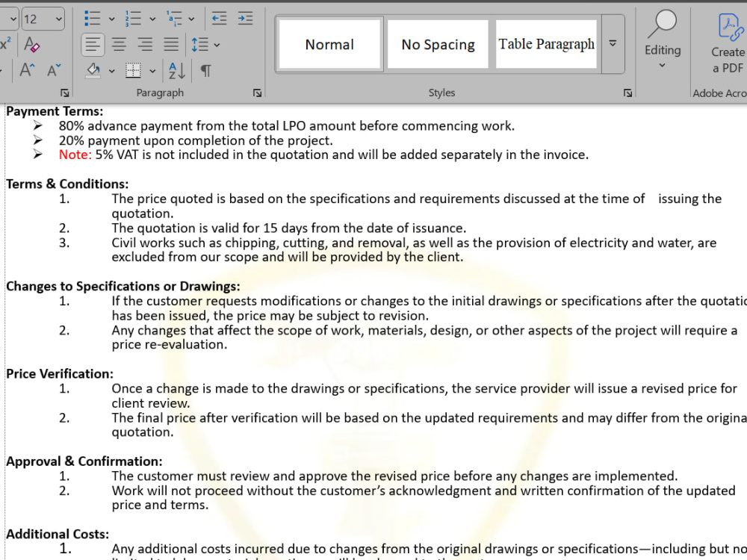The height and width of the screenshot is (560, 747).
Task: Click the Borders icon
Action: [x=134, y=70]
